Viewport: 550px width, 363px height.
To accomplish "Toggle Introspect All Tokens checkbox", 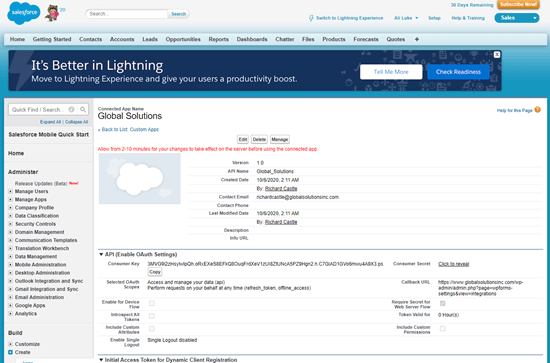I will [x=152, y=316].
